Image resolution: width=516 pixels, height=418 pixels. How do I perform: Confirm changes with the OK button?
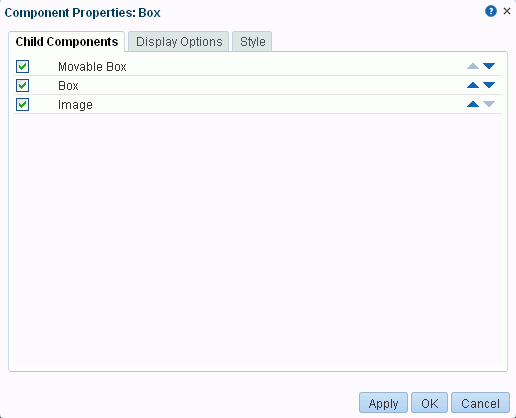coord(429,403)
